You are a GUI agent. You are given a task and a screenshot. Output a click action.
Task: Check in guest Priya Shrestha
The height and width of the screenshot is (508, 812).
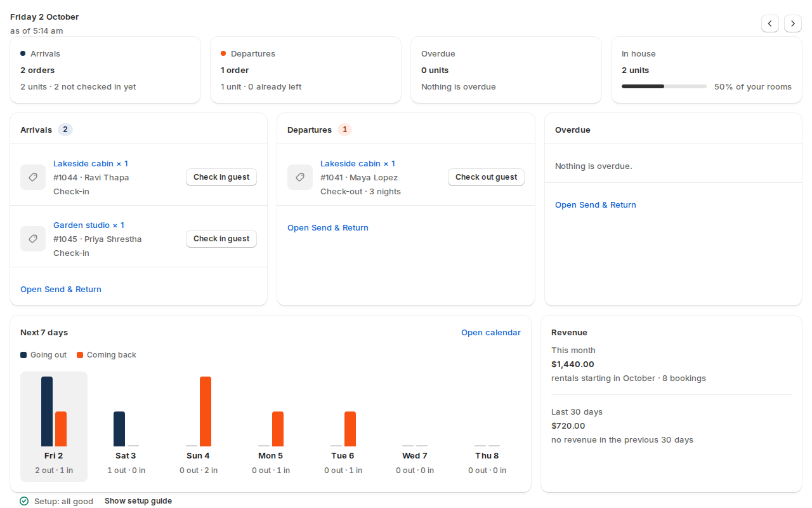click(221, 239)
